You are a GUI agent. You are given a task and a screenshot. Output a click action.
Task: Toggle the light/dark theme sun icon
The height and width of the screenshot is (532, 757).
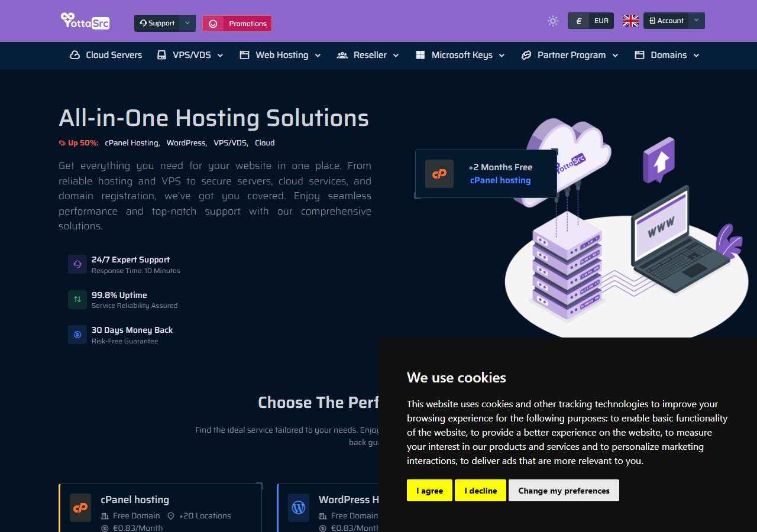[x=553, y=21]
